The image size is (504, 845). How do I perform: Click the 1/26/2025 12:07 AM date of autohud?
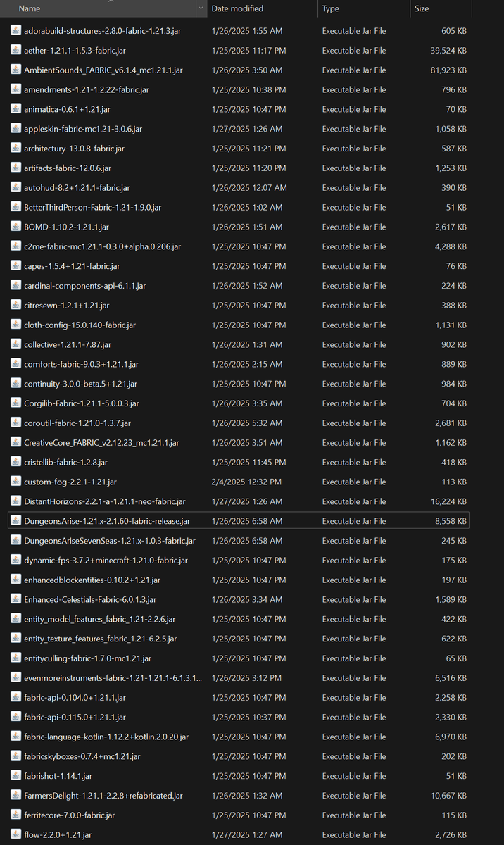coord(249,188)
